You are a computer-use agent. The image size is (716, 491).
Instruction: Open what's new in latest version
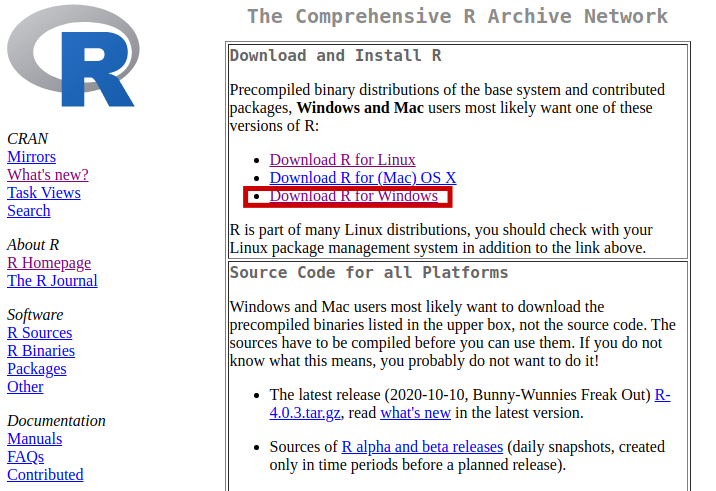point(416,413)
